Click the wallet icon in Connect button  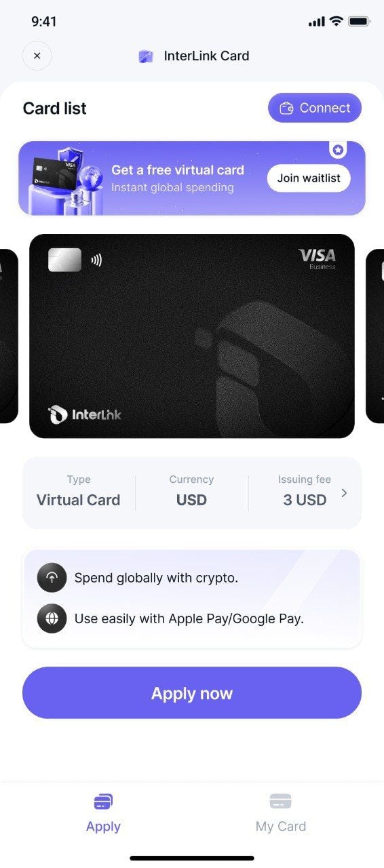click(x=286, y=108)
